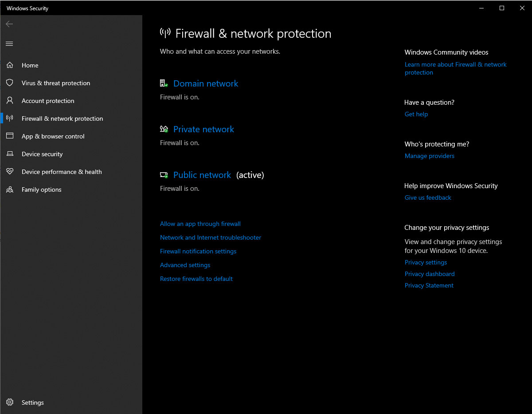
Task: Click the Account protection person icon
Action: click(x=10, y=101)
